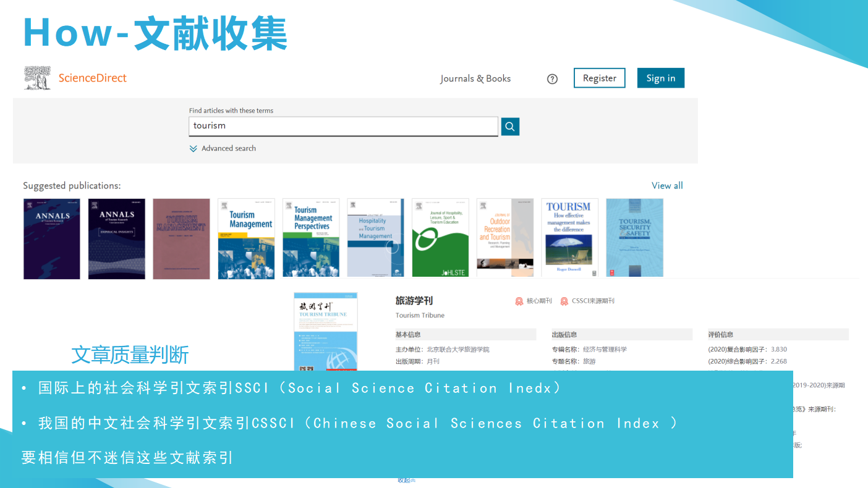Click the 旅游学刊 journal title
The image size is (868, 488).
click(x=414, y=301)
